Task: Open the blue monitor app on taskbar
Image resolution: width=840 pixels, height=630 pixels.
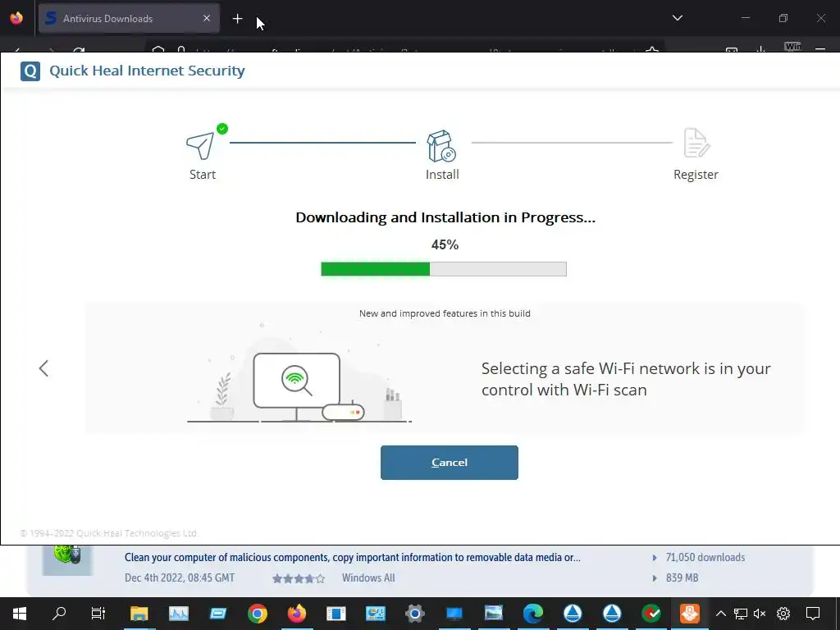Action: (454, 614)
